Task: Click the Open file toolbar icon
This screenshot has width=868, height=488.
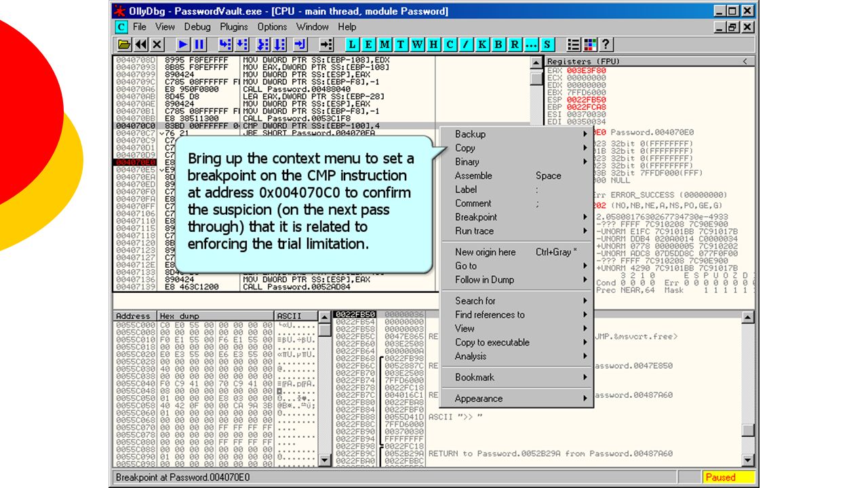Action: [124, 45]
